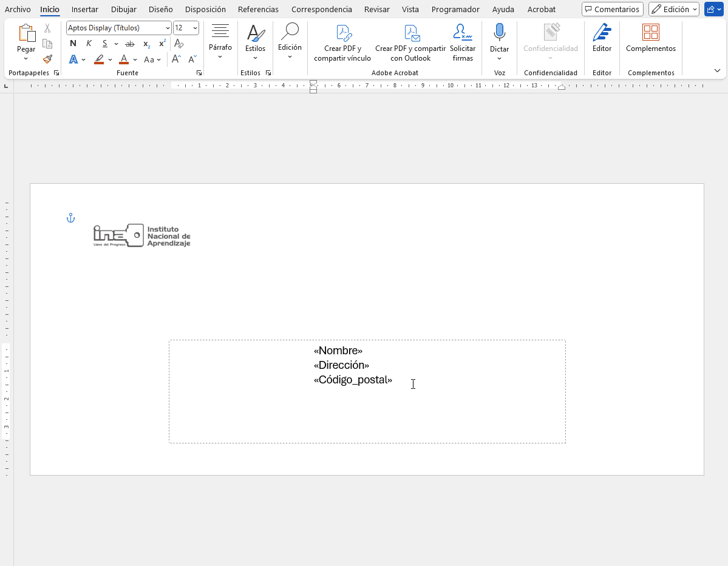The width and height of the screenshot is (728, 566).
Task: Open the font size dropdown
Action: pos(194,28)
